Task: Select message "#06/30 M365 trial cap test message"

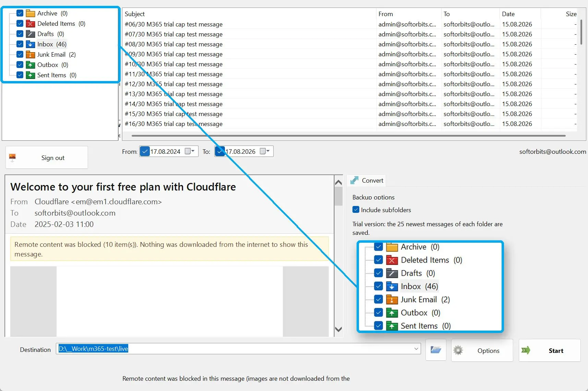Action: coord(350,24)
